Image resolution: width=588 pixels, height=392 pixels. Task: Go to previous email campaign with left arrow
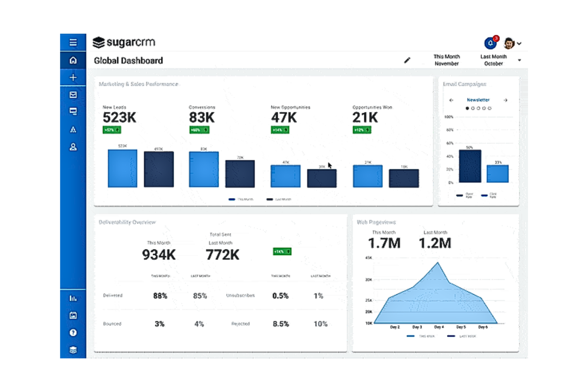click(x=451, y=100)
